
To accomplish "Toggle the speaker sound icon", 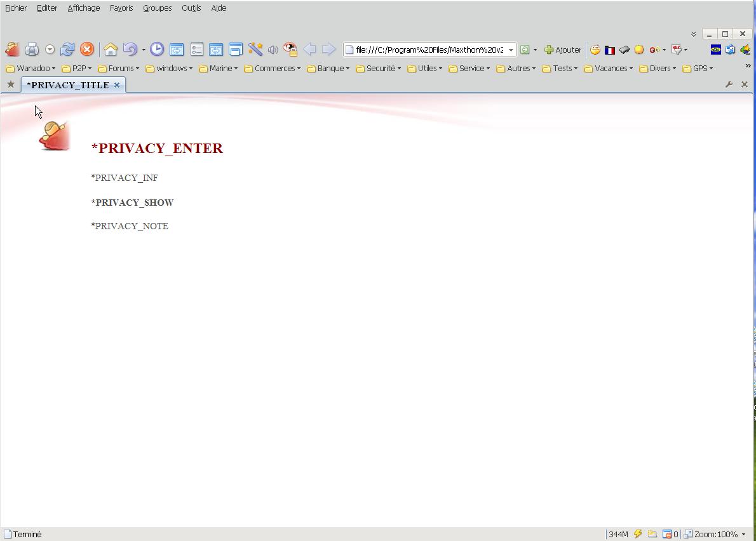I will [x=273, y=50].
